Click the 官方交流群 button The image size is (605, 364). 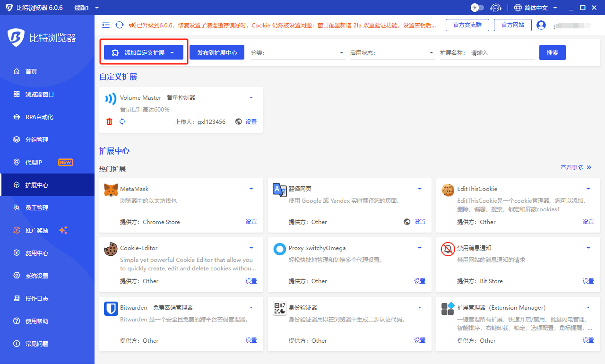tap(467, 25)
